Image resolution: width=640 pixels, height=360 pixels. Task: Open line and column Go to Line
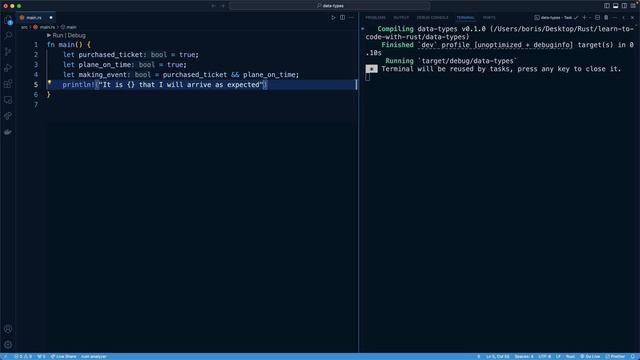tap(498, 356)
